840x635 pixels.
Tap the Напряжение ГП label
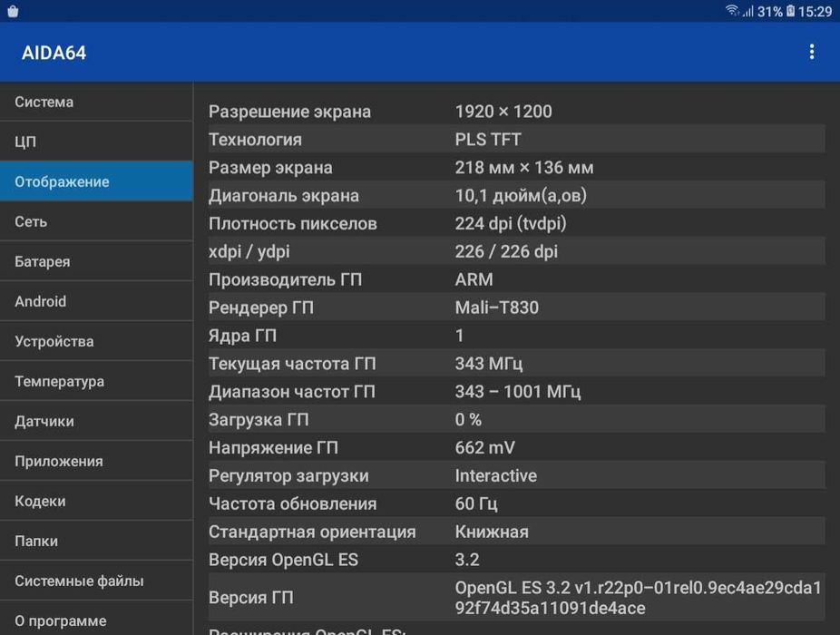click(x=273, y=447)
